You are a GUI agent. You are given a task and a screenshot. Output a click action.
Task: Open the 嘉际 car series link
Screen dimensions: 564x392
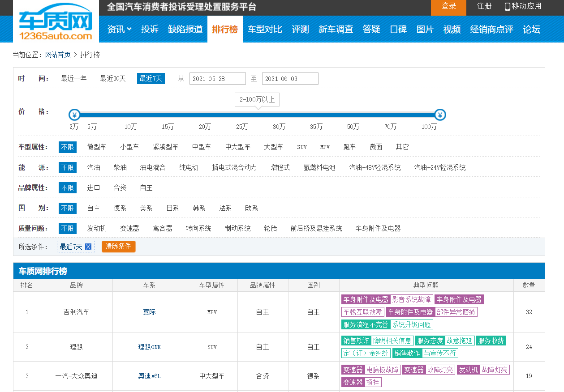click(x=149, y=312)
